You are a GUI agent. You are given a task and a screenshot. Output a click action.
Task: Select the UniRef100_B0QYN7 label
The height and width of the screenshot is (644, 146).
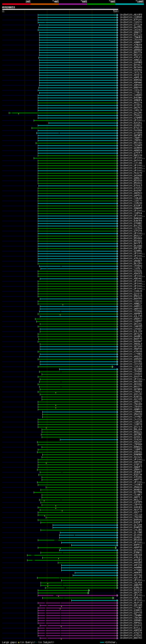(131, 191)
